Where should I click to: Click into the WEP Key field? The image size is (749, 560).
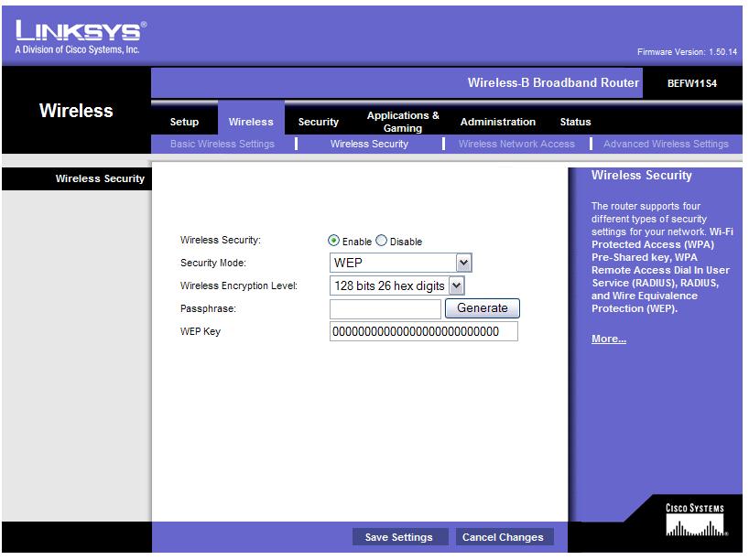(424, 331)
